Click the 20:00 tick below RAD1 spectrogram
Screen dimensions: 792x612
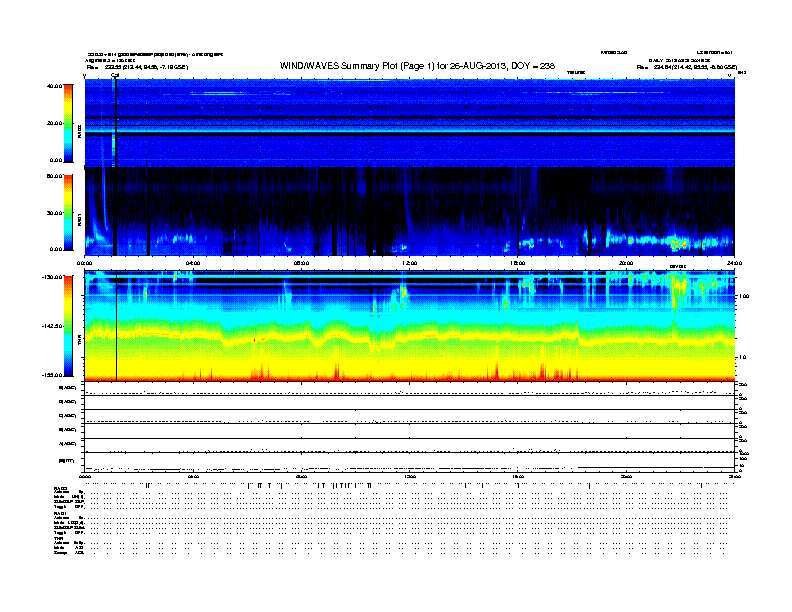[626, 263]
